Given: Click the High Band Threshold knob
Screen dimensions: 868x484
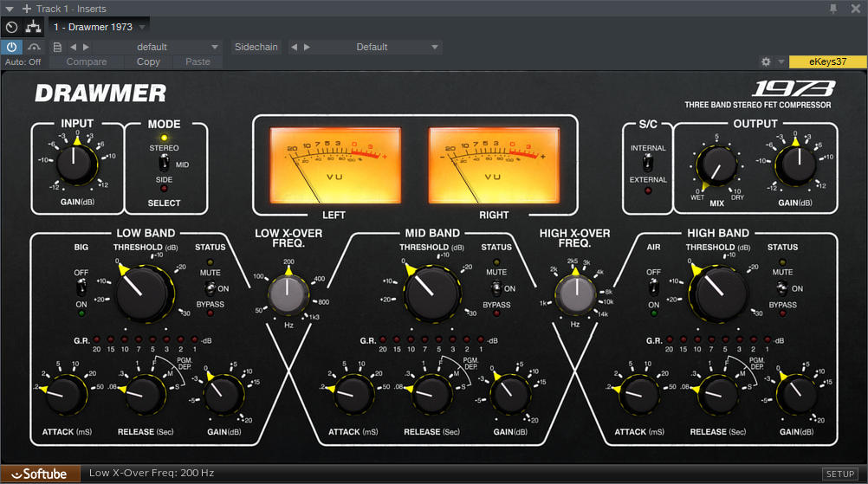Looking at the screenshot, I should [718, 294].
